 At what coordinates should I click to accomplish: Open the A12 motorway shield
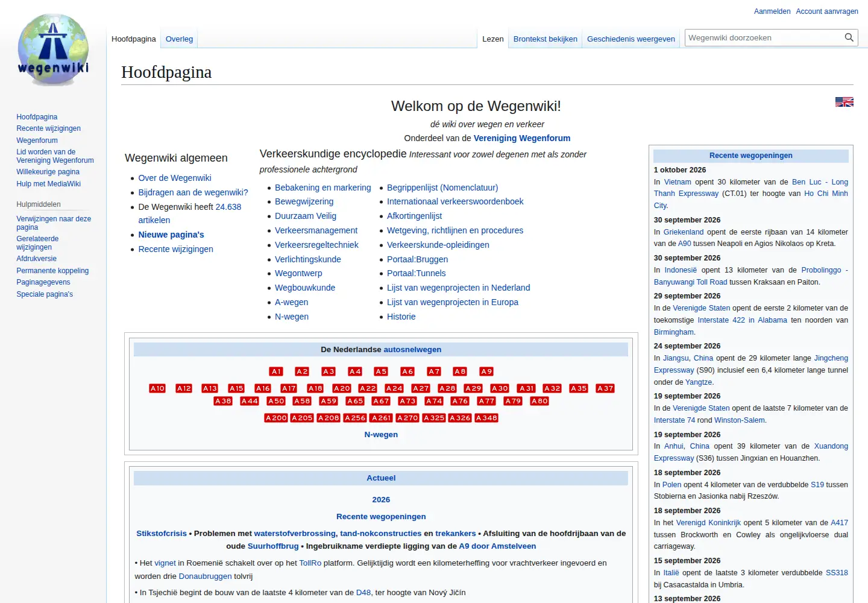[x=184, y=388]
